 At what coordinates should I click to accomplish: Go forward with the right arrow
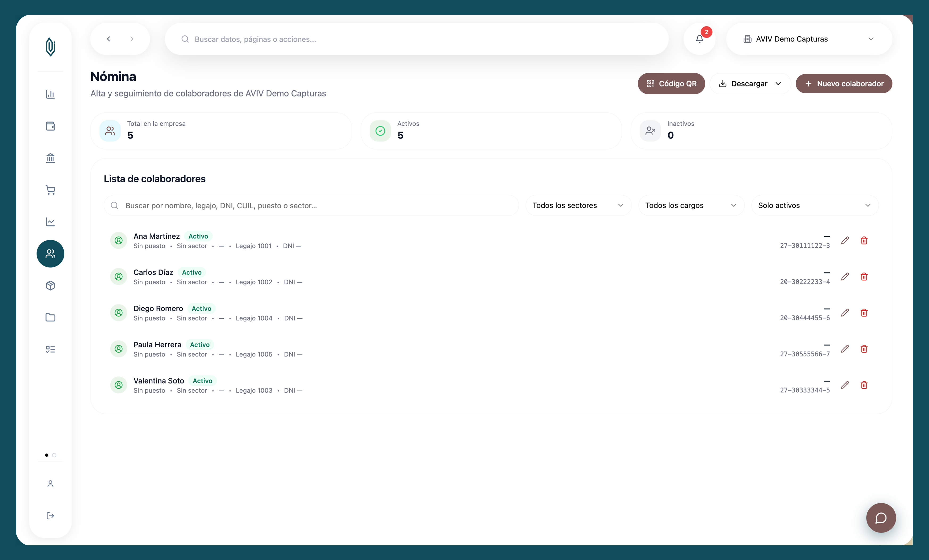tap(132, 39)
